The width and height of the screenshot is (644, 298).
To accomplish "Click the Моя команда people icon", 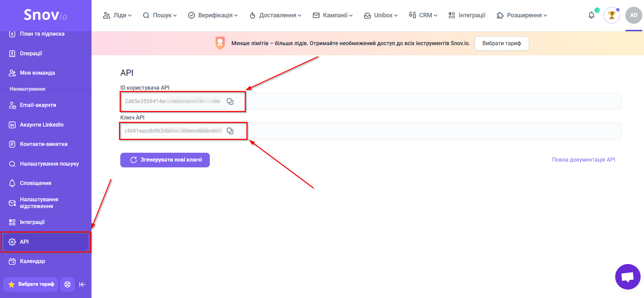I will click(12, 73).
